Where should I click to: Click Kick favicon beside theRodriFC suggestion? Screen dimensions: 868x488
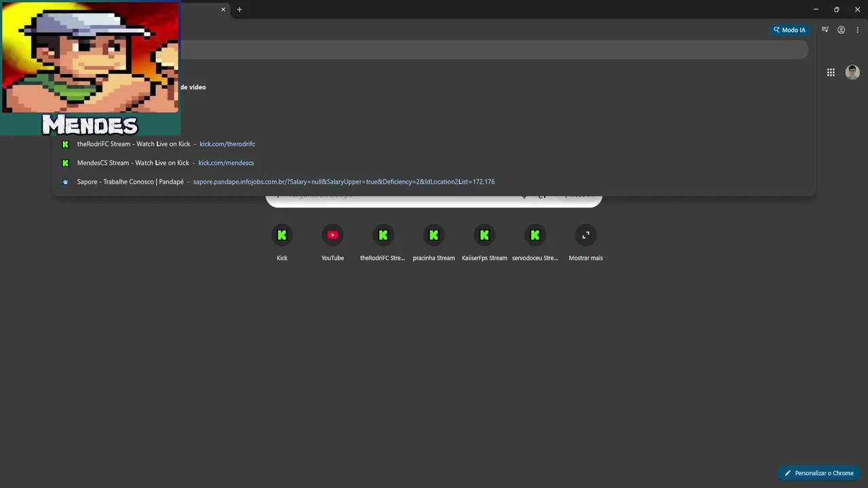(66, 144)
